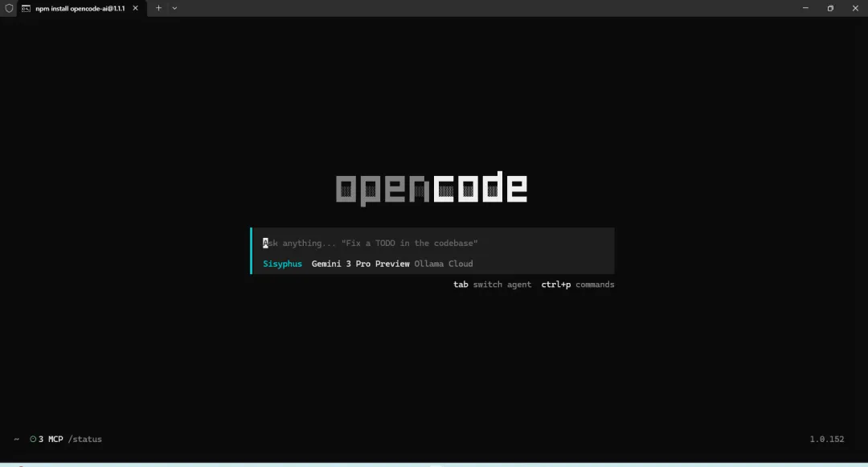Click the /status command text

pyautogui.click(x=84, y=439)
